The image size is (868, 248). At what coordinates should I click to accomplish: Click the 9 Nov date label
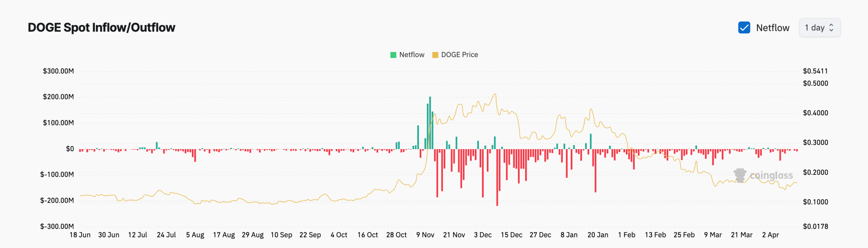click(425, 235)
